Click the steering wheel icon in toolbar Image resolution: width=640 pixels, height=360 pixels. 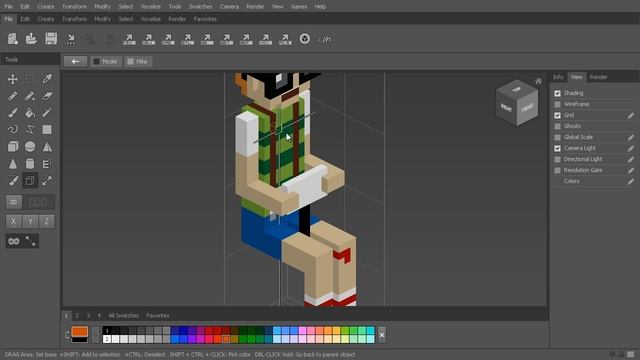coord(304,39)
